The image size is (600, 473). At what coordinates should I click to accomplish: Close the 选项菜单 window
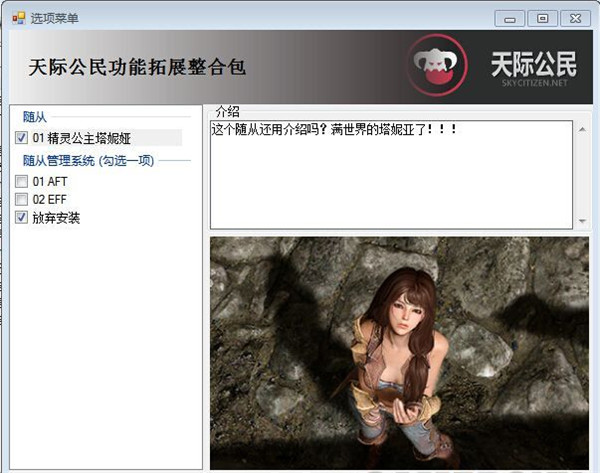point(575,18)
